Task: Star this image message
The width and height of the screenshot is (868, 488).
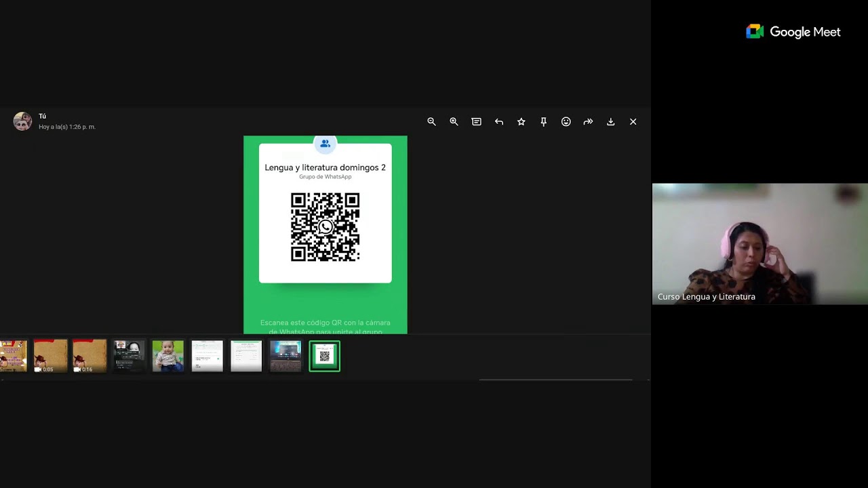Action: [521, 122]
